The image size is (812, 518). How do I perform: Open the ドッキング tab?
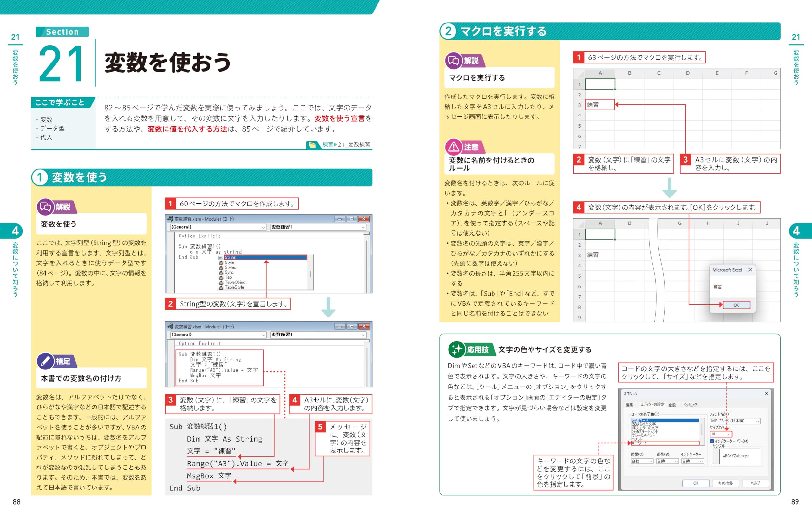point(690,405)
